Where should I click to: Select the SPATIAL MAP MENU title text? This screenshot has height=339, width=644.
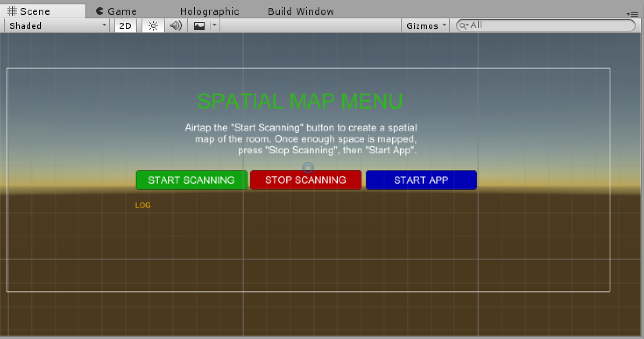(300, 101)
